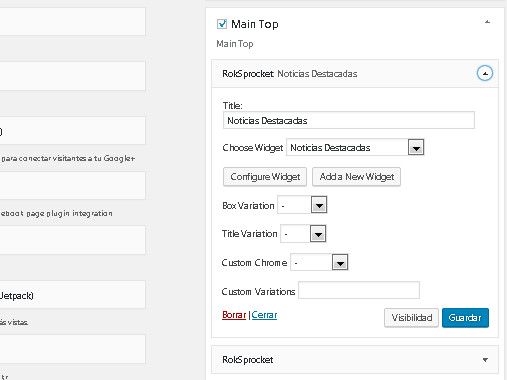Image resolution: width=507 pixels, height=380 pixels.
Task: Expand the second RokSprocket widget
Action: pos(485,360)
